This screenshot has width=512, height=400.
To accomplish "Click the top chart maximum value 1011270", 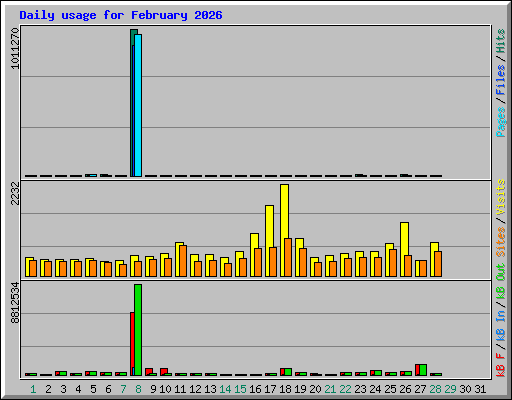I will (15, 49).
